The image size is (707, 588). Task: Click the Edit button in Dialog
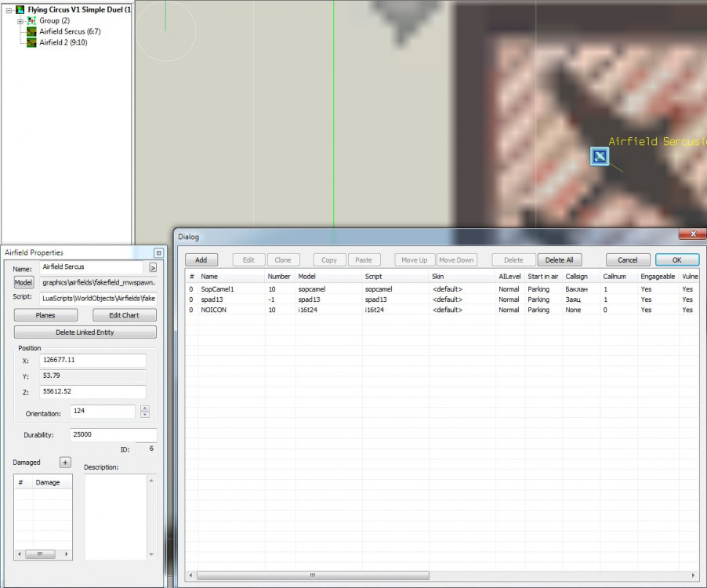tap(248, 260)
